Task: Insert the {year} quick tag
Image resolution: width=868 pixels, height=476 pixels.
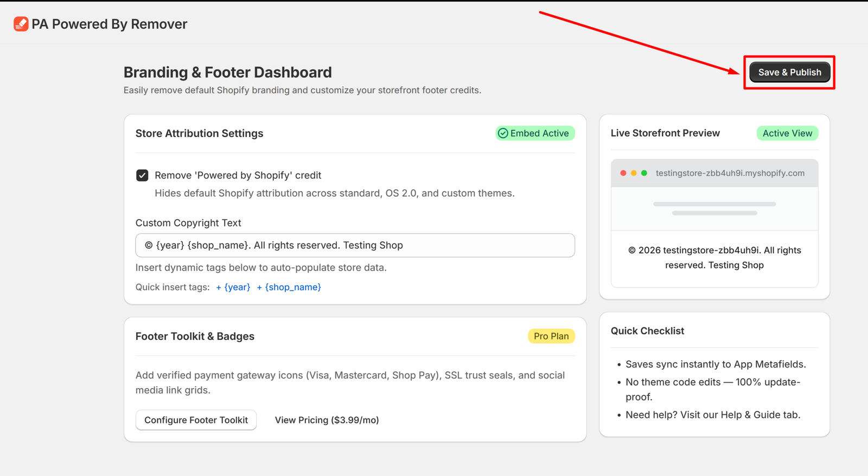Action: (x=233, y=287)
